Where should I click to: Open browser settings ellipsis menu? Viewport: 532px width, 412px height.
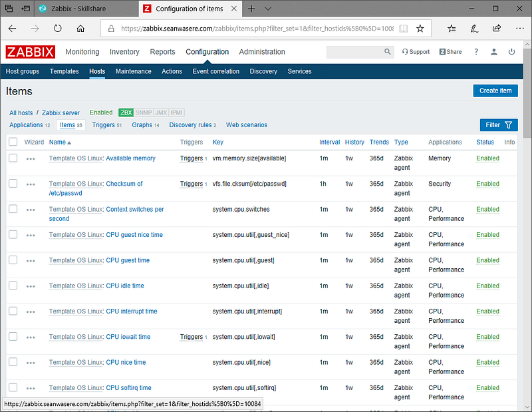click(520, 29)
